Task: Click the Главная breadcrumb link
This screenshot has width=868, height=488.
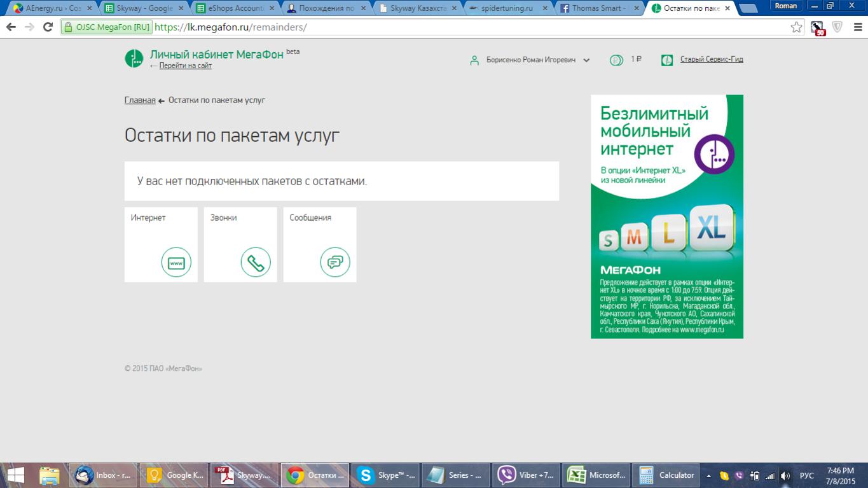Action: coord(140,101)
